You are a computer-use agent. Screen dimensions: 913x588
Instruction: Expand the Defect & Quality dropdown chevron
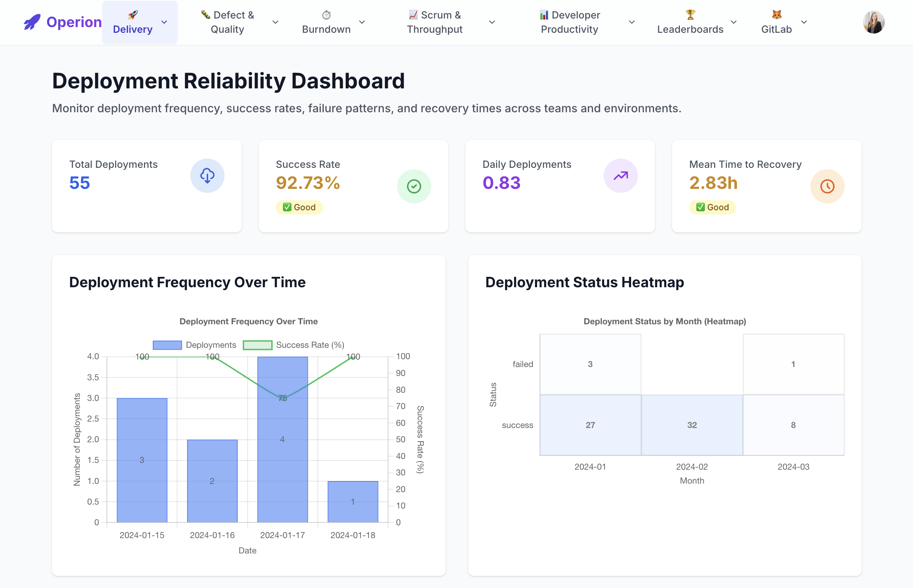275,22
